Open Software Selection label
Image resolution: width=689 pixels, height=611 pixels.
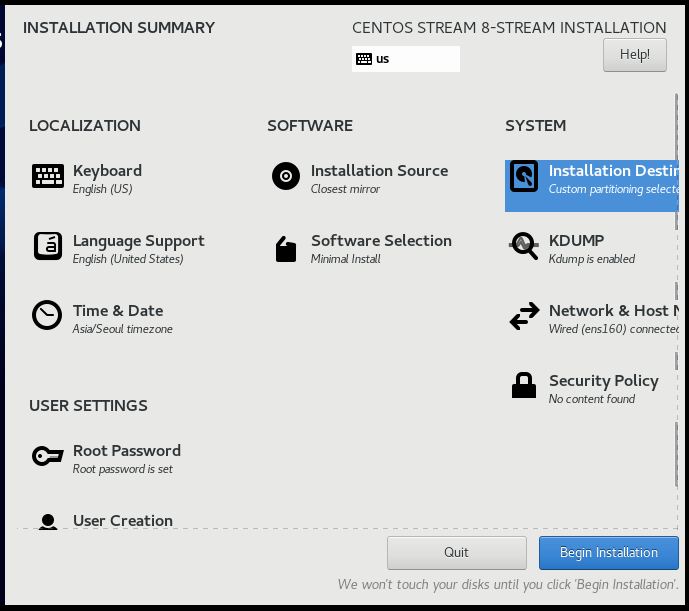pos(381,240)
